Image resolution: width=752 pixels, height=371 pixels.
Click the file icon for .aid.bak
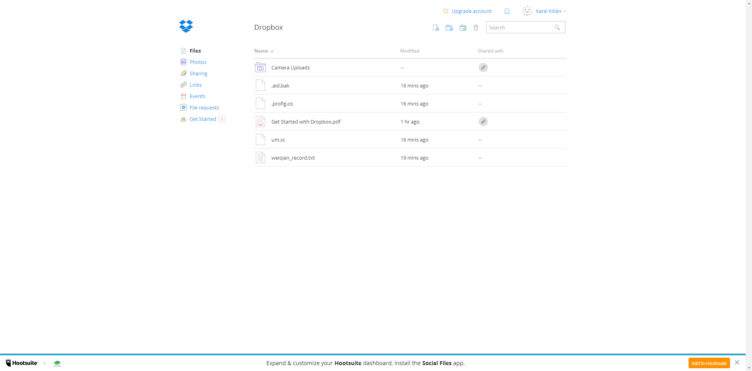[260, 86]
